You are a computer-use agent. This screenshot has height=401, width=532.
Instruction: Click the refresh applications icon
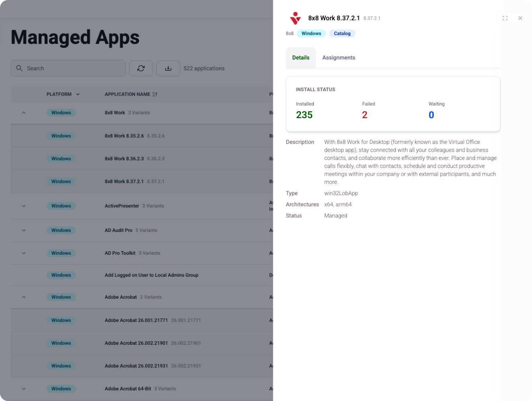tap(141, 68)
